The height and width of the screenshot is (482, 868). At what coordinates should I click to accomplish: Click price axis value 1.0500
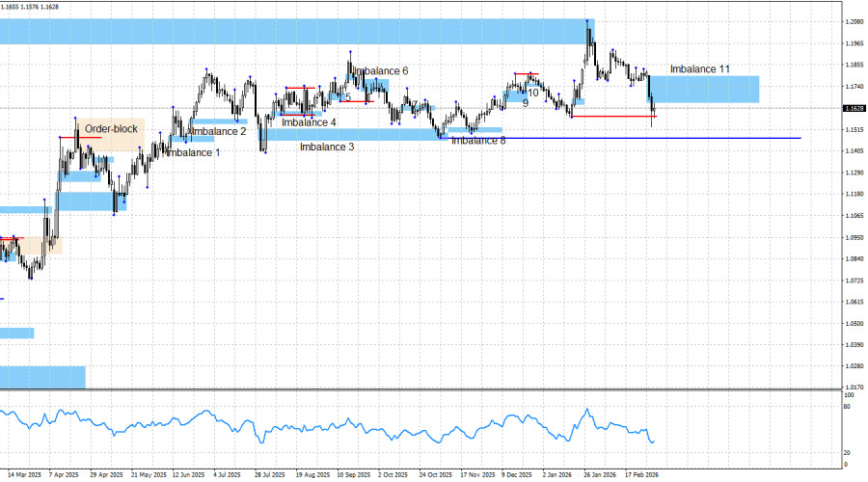[854, 323]
